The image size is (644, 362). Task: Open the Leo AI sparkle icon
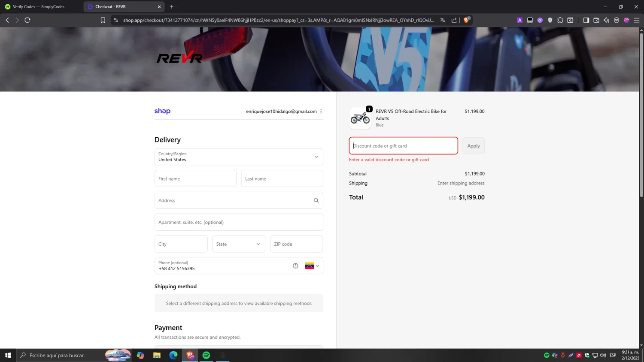(x=606, y=20)
